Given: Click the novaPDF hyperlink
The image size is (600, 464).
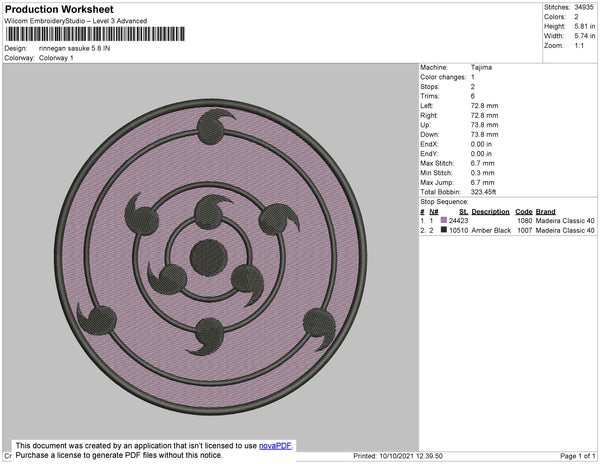Looking at the screenshot, I should tap(275, 446).
